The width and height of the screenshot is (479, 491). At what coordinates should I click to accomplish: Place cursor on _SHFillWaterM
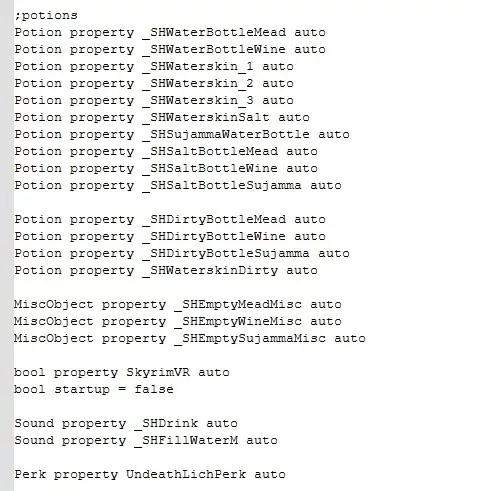pos(186,441)
